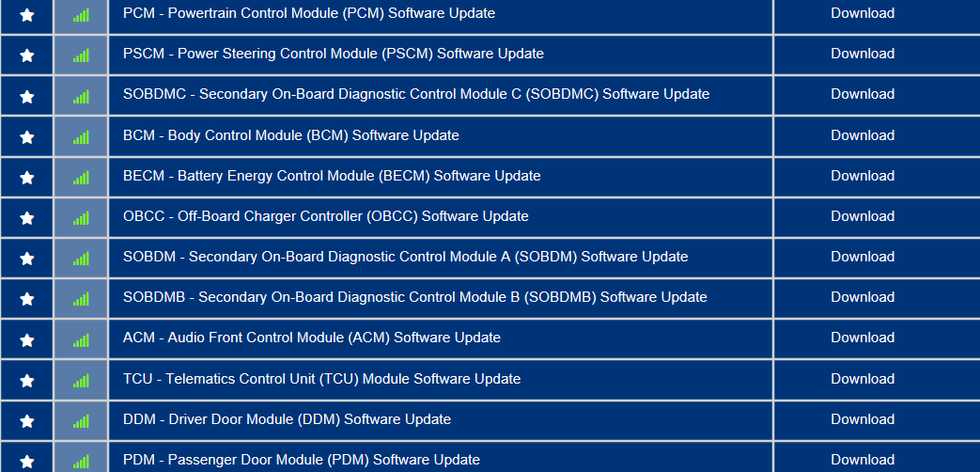Click the star icon for PCM row
This screenshot has height=472, width=980.
pos(27,15)
